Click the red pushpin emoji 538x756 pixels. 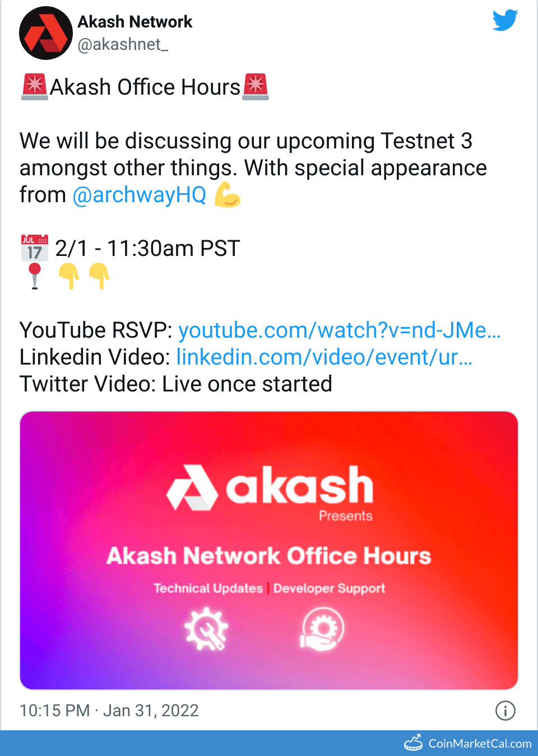(35, 276)
